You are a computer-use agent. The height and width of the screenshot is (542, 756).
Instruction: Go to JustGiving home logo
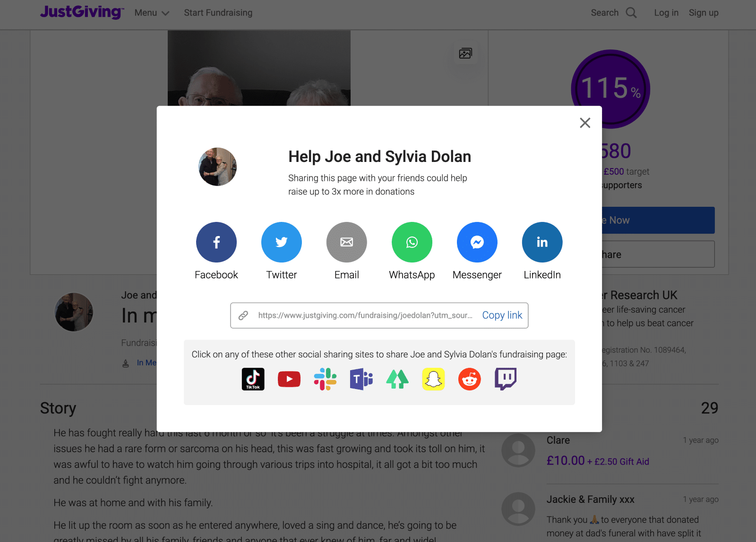82,12
